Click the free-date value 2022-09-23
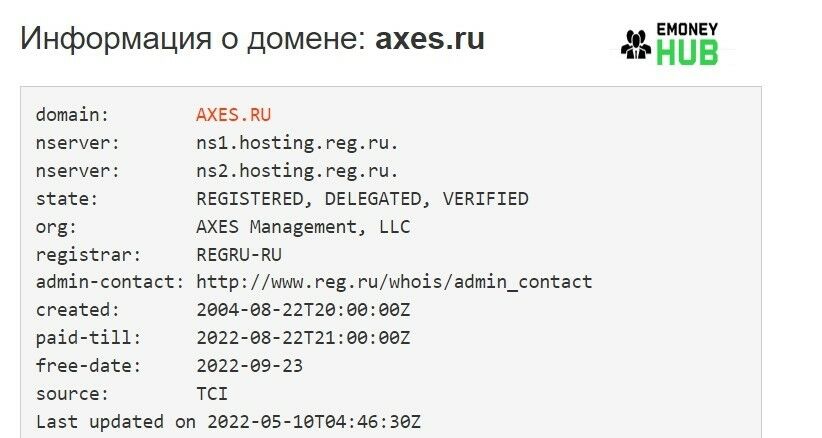822x438 pixels. (250, 366)
